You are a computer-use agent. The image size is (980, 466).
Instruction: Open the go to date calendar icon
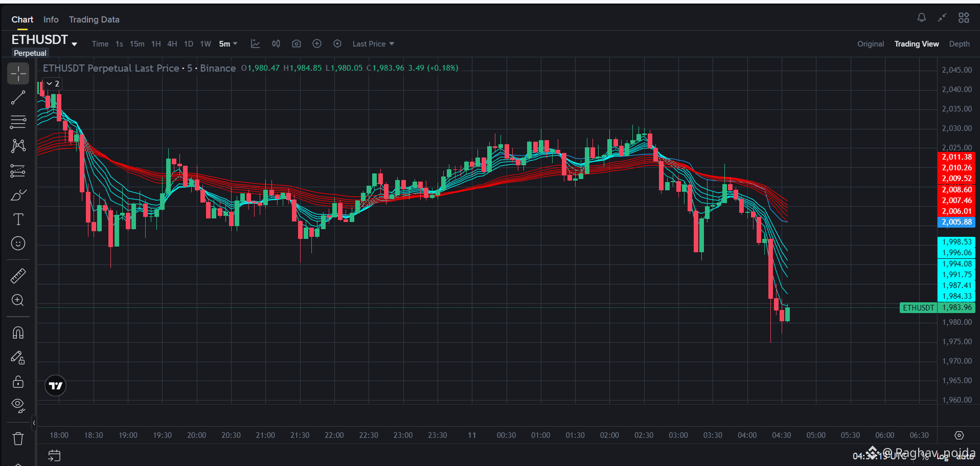[x=54, y=455]
